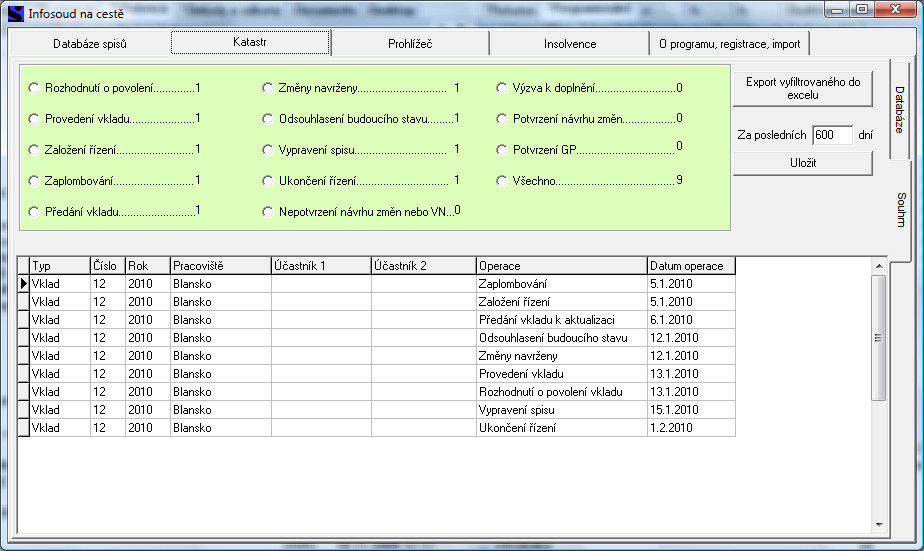
Task: Select the 'Ukončení řízení' radio filter
Action: pos(268,180)
